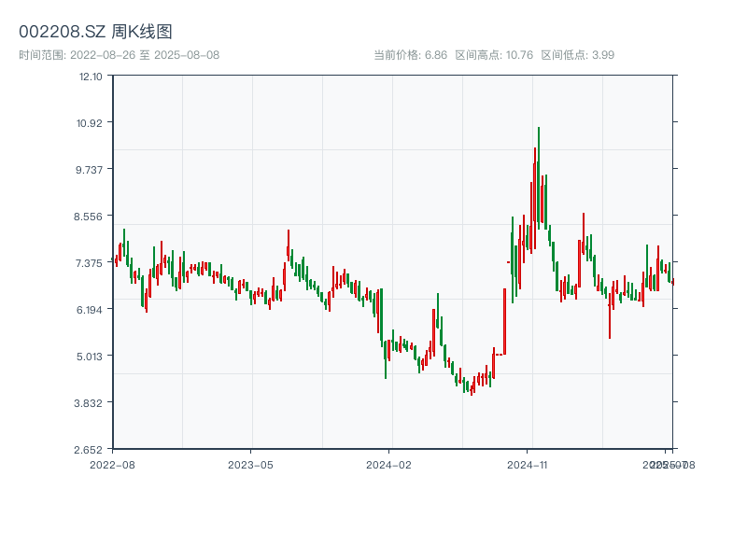Click the interval high 区间高点: 10.76
Viewport: 747px width, 560px height.
click(494, 55)
